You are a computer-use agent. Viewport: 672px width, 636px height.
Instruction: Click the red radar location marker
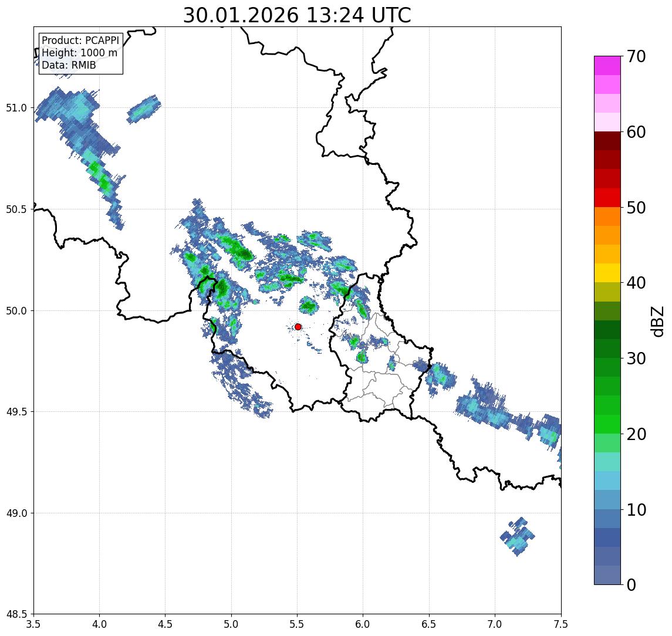298,327
